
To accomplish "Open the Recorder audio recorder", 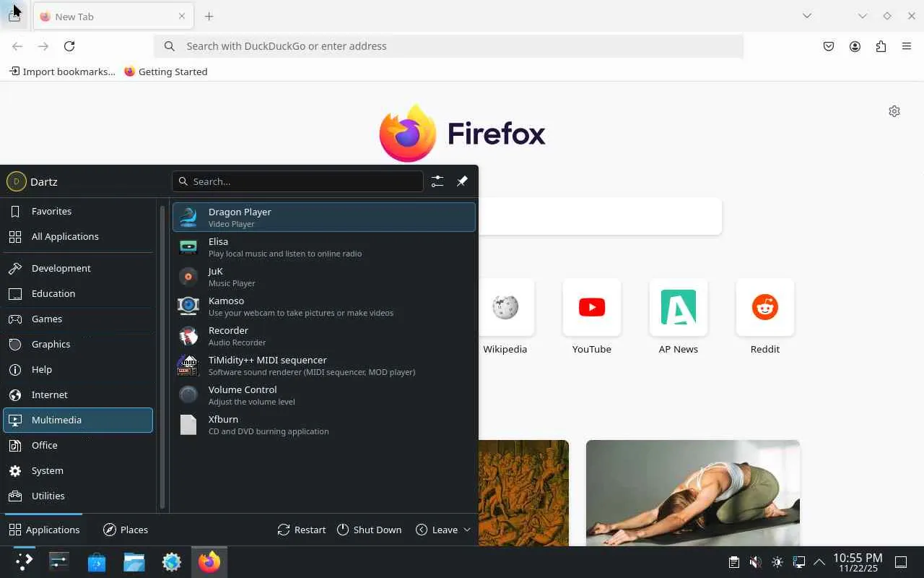I will (x=324, y=336).
